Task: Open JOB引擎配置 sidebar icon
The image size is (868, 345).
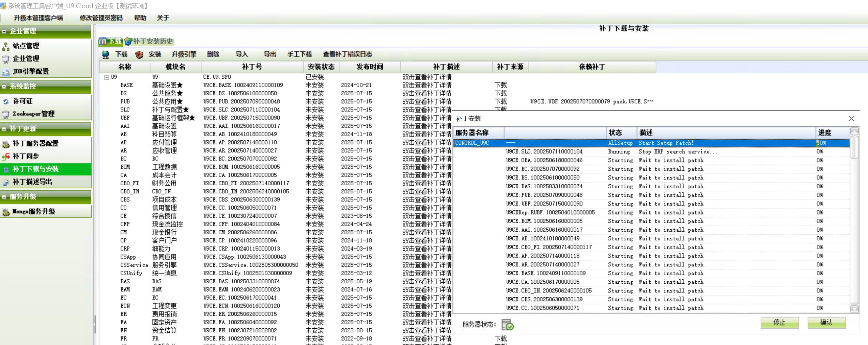Action: (6, 72)
